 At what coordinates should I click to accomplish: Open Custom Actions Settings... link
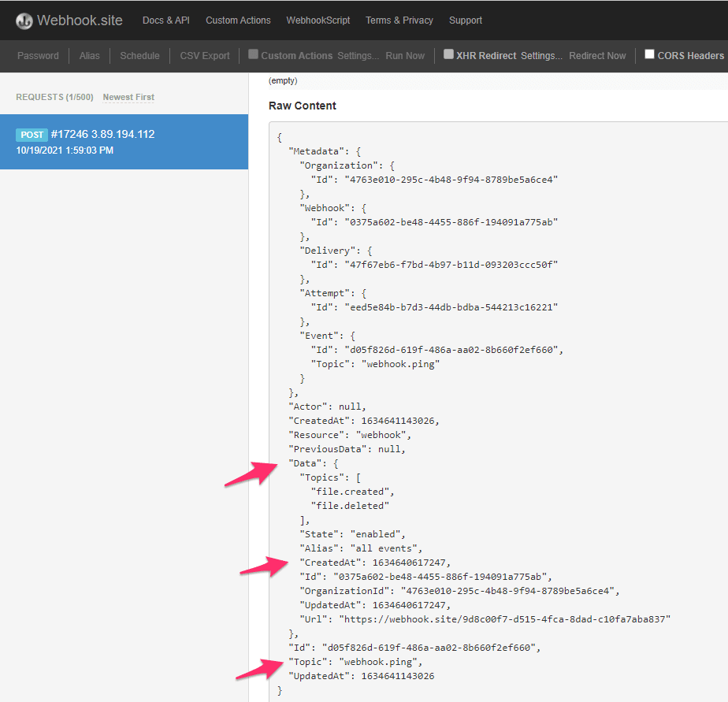pyautogui.click(x=358, y=56)
